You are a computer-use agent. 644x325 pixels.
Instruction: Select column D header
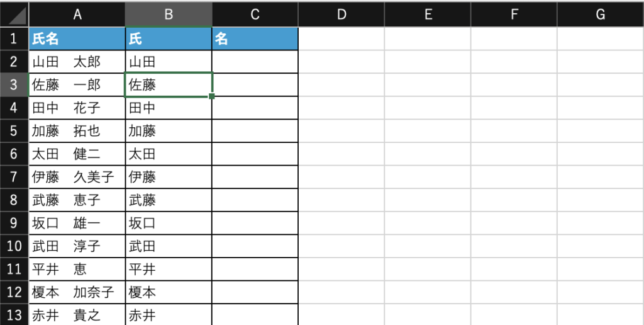coord(341,14)
